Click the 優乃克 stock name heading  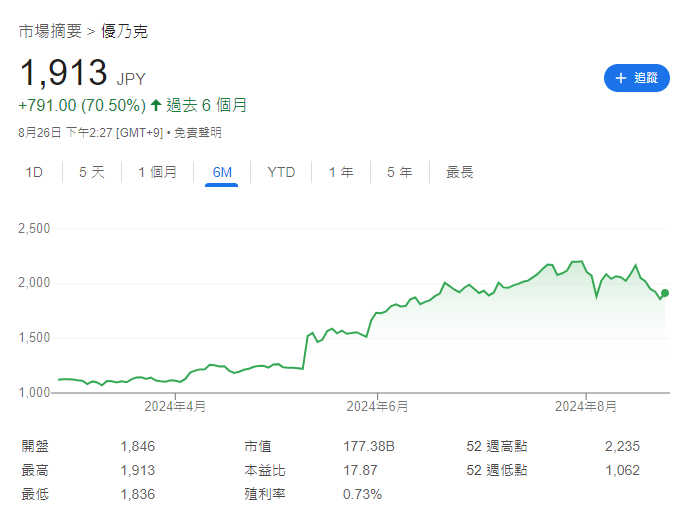tap(124, 31)
